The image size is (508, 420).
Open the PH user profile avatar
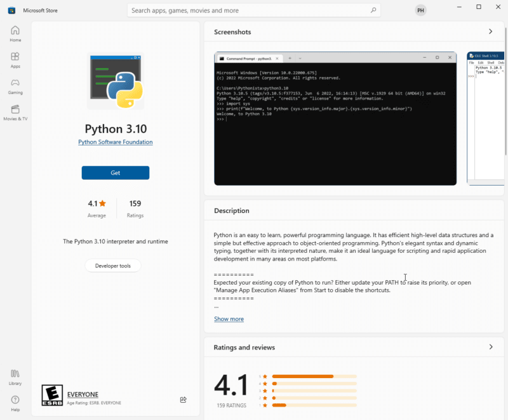pos(420,10)
